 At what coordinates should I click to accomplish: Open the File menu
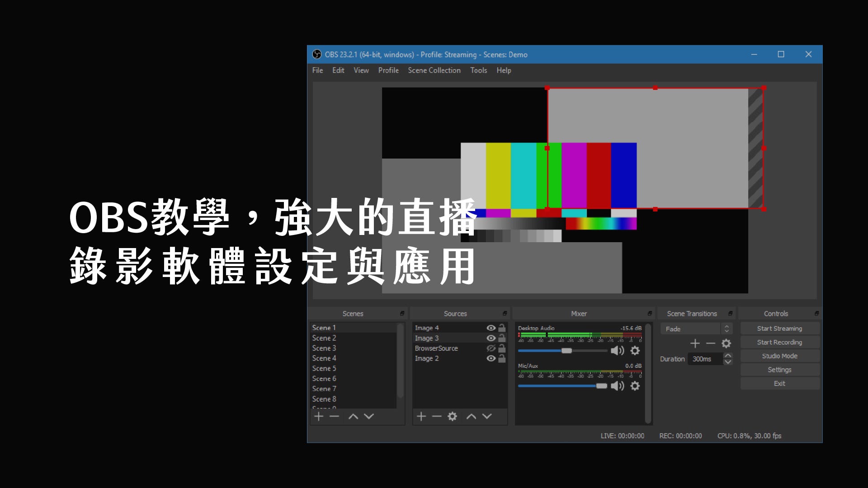point(317,70)
